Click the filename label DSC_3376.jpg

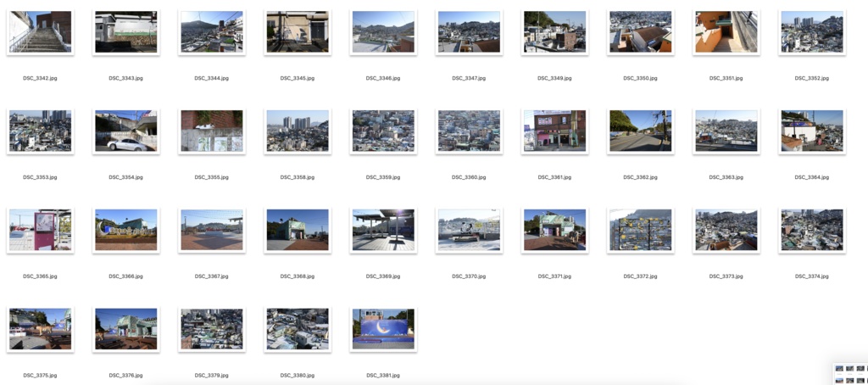click(125, 375)
